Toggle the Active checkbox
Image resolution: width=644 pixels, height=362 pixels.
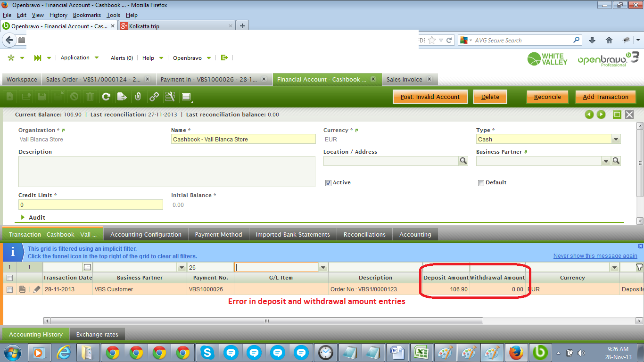point(328,183)
